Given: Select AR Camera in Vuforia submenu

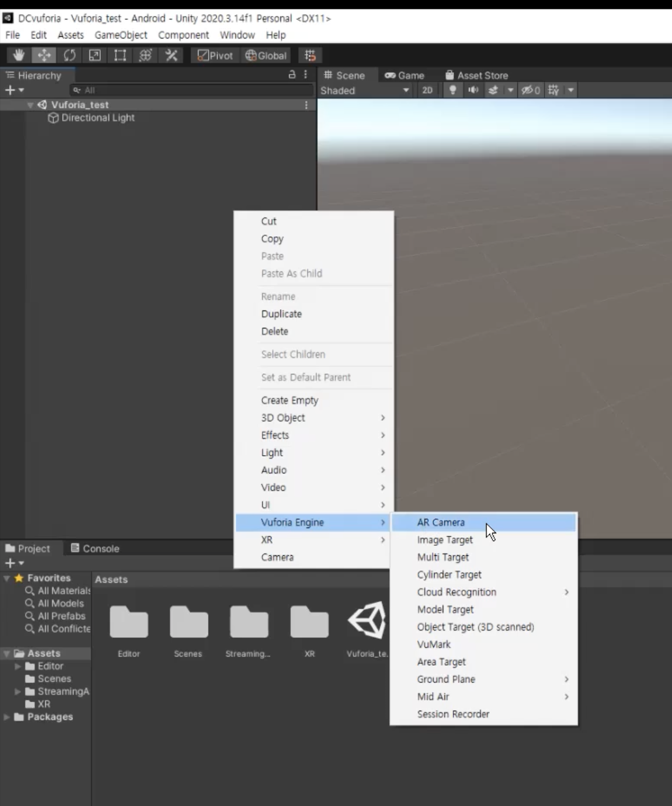Looking at the screenshot, I should coord(484,523).
